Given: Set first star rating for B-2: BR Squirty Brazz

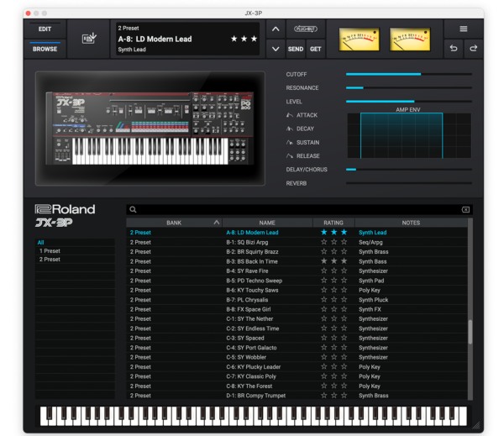Looking at the screenshot, I should click(324, 251).
